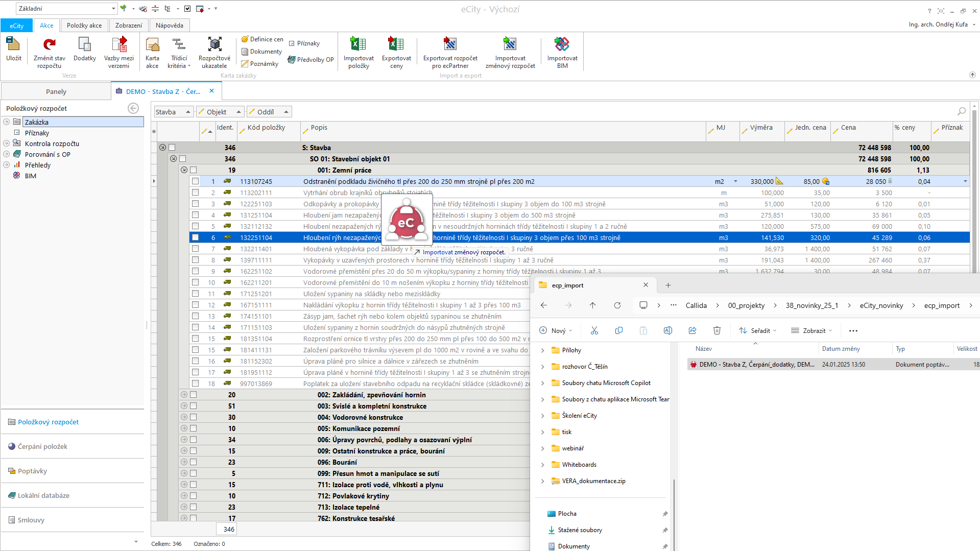This screenshot has height=551, width=980.
Task: Rename the file in the ecp_import window
Action: [x=667, y=330]
